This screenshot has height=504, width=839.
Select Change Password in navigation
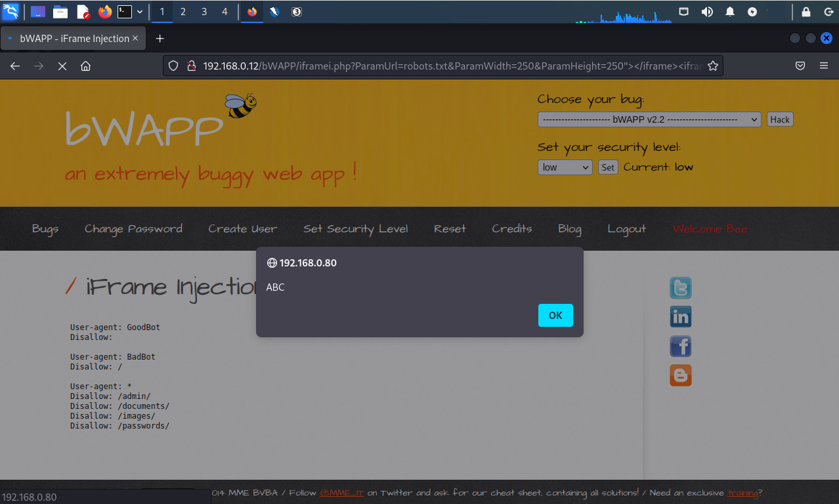point(133,229)
